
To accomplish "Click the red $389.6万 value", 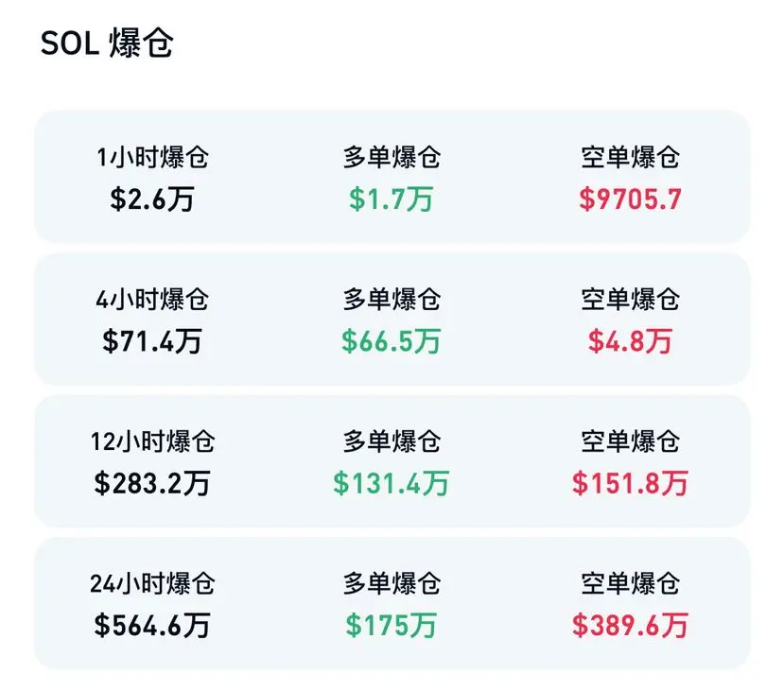I will (630, 625).
